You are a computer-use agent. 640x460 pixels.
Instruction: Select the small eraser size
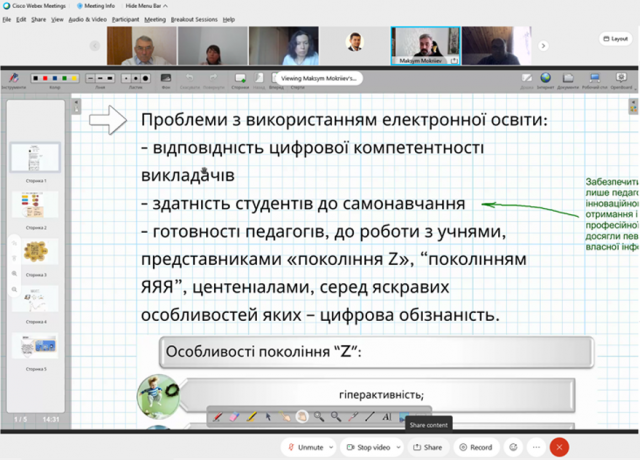pos(127,78)
